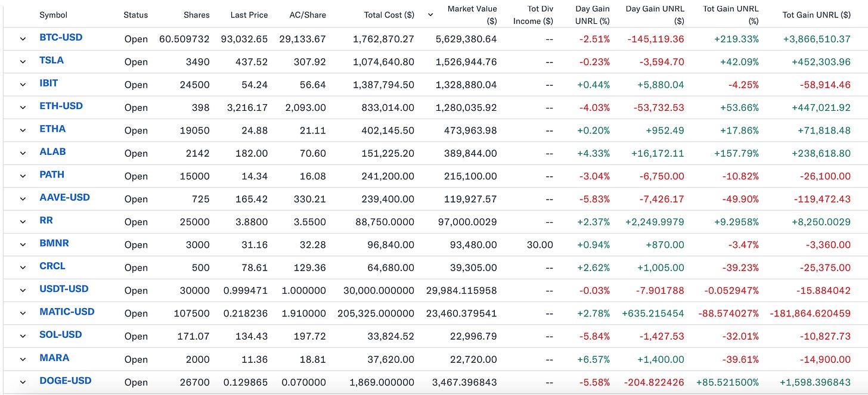The image size is (868, 395).
Task: Expand the SOL-USD row chevron
Action: coord(23,336)
